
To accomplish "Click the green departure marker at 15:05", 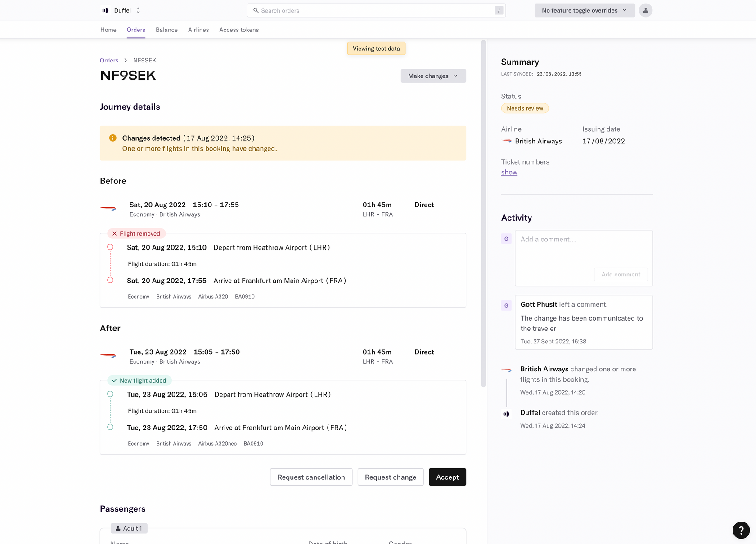I will pos(110,394).
